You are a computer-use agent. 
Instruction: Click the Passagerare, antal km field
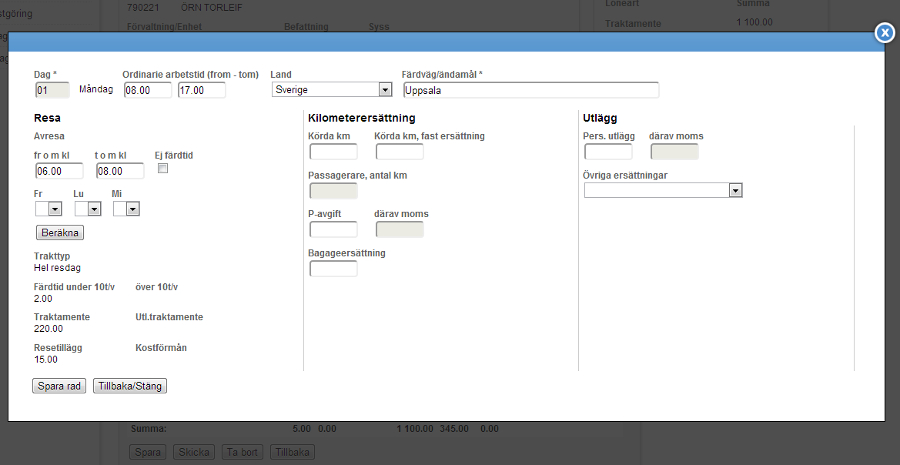pyautogui.click(x=333, y=191)
